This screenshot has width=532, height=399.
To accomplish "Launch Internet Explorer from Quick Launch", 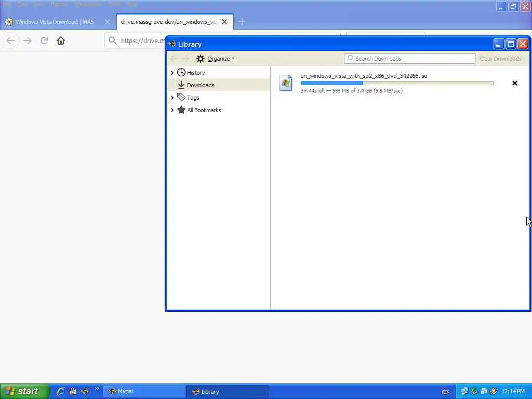I will [61, 391].
